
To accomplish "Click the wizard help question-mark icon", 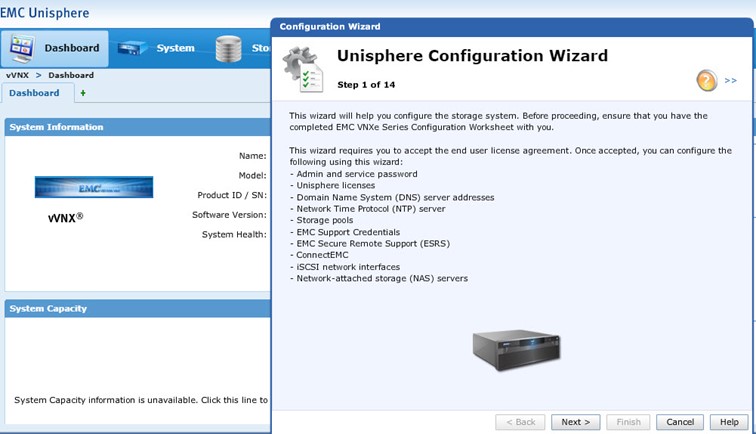I will pyautogui.click(x=706, y=81).
